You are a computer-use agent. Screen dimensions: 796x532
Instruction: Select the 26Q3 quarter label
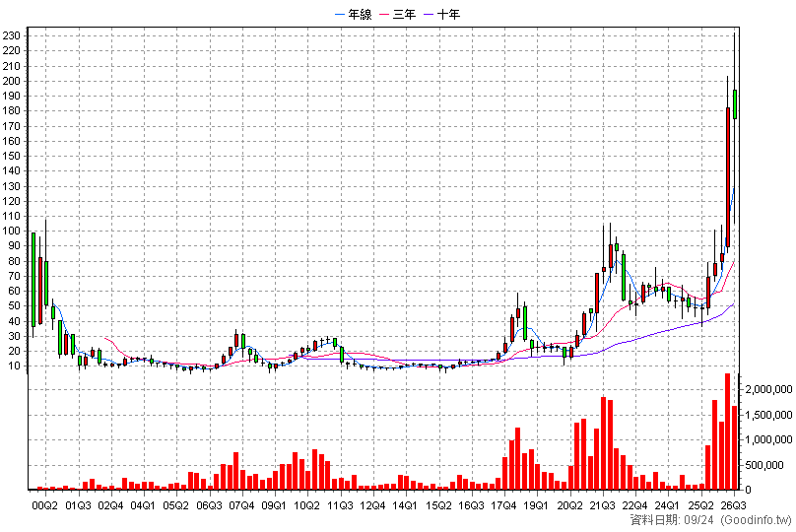[733, 505]
